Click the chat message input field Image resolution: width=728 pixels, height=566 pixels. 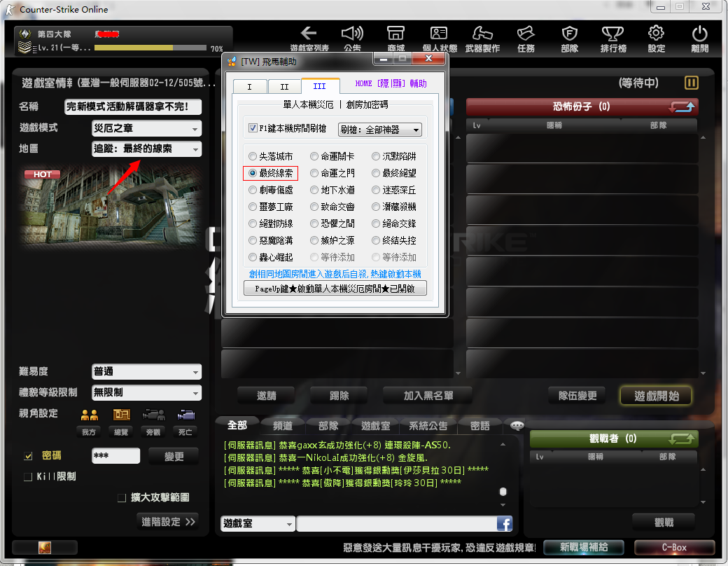tap(395, 523)
